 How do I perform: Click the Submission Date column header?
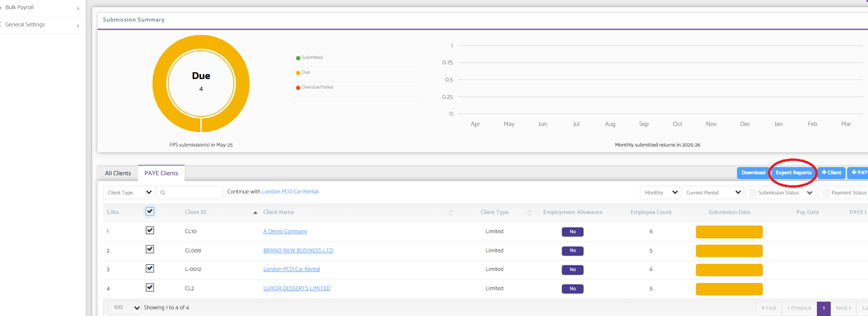[x=729, y=212]
